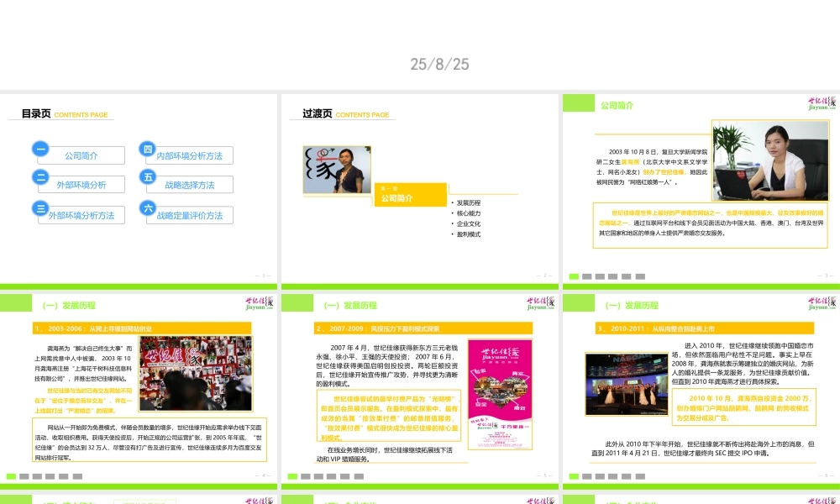The image size is (840, 504).
Task: Click the yellow text box beginning 2010年10月
Action: (744, 407)
